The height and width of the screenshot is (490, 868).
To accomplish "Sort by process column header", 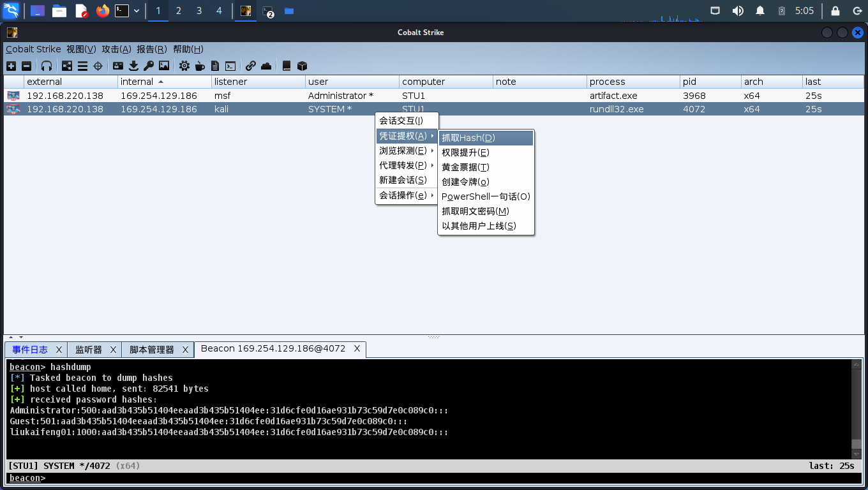I will (633, 82).
